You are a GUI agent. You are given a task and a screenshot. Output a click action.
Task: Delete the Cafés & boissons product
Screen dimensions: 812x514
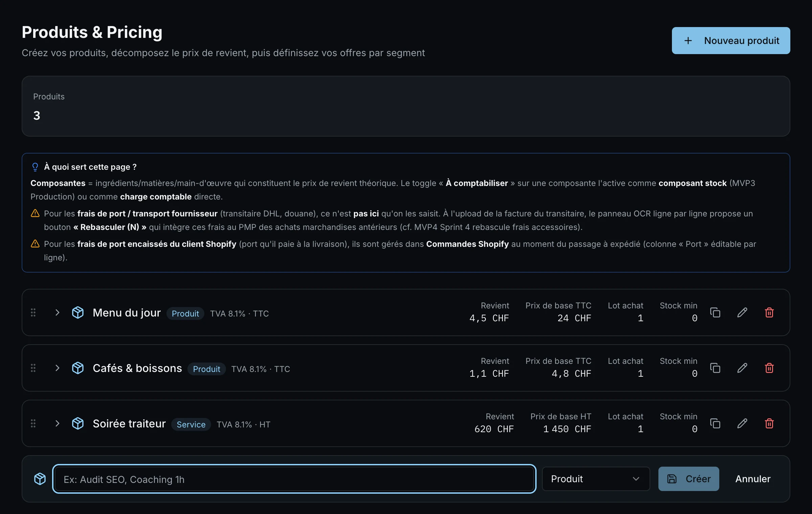pyautogui.click(x=769, y=368)
